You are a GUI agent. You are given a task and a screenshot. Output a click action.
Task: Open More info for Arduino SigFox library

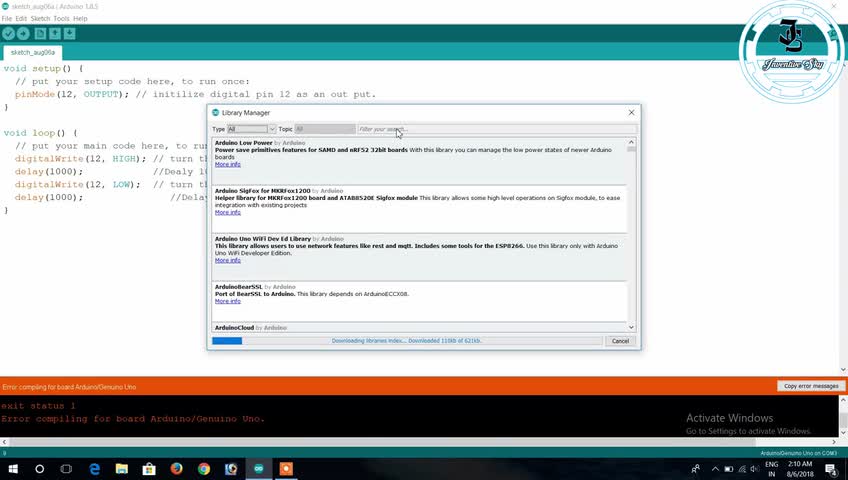click(x=228, y=212)
